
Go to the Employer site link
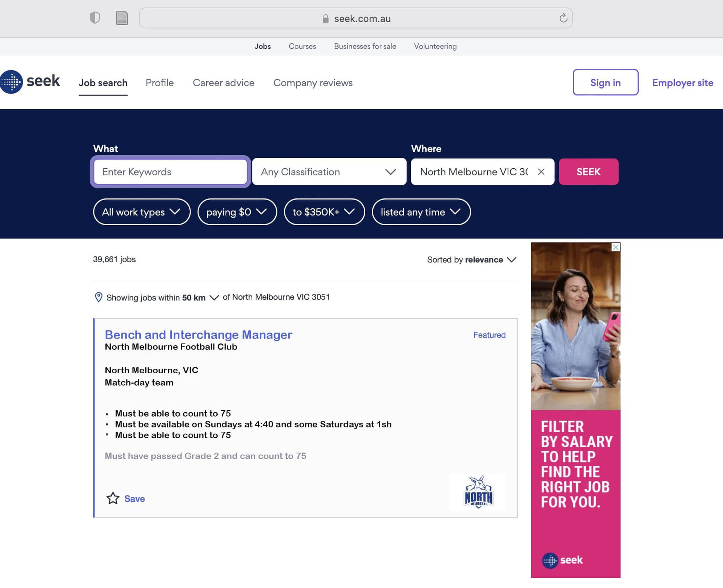click(x=682, y=82)
